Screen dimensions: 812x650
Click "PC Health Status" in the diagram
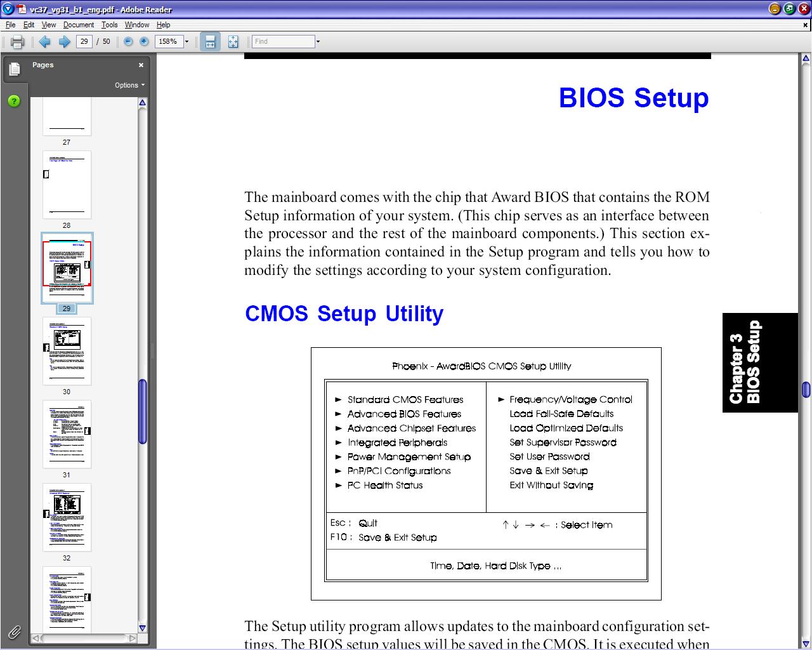(385, 485)
